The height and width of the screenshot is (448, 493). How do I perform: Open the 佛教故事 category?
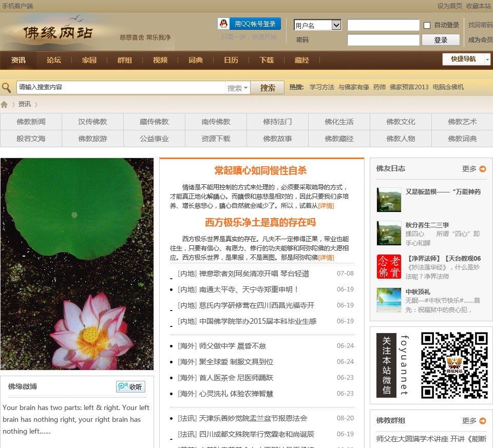[278, 139]
